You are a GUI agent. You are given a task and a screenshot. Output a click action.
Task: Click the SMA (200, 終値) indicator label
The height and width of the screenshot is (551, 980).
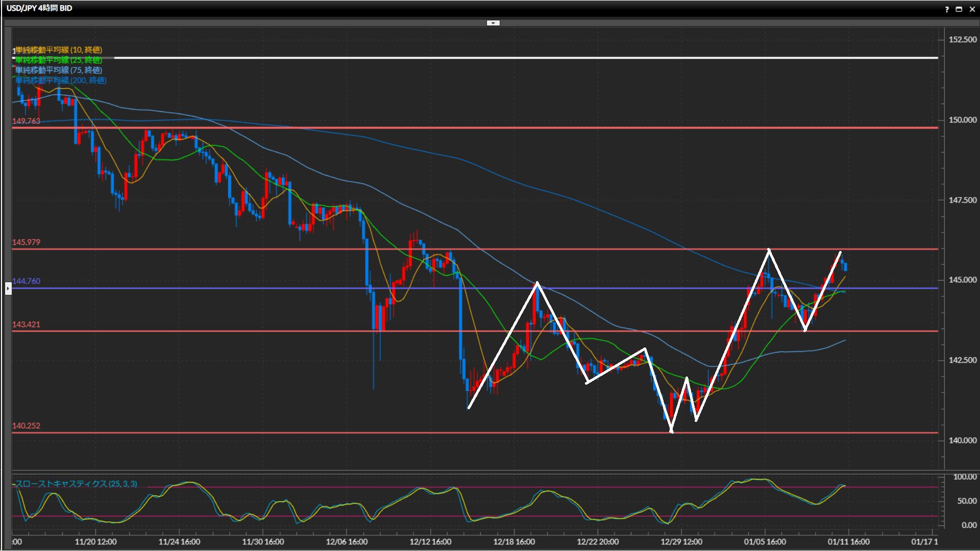click(61, 81)
